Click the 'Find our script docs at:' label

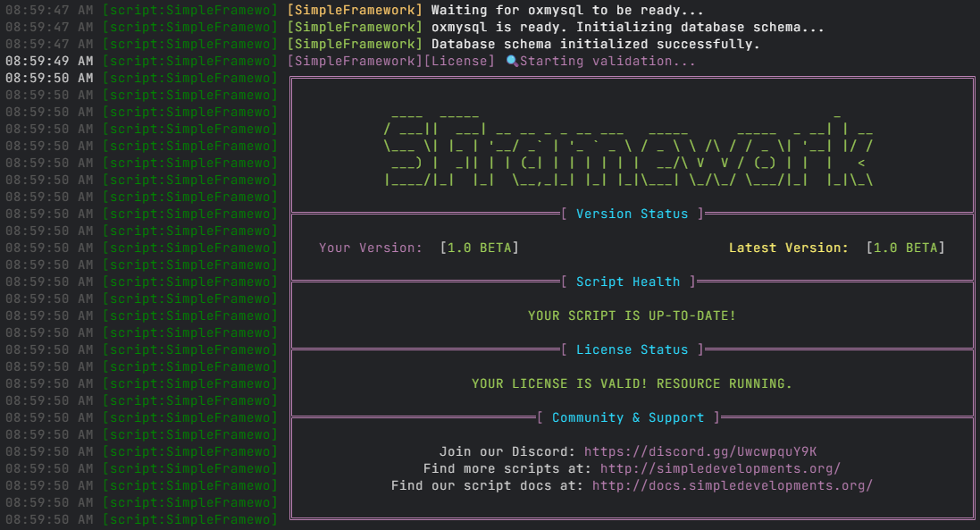(x=487, y=485)
